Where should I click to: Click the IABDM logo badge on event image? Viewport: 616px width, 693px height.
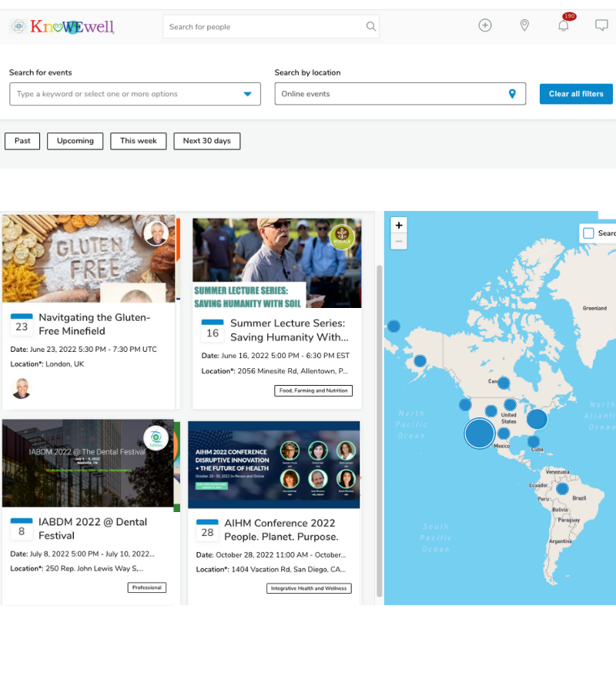coord(156,437)
